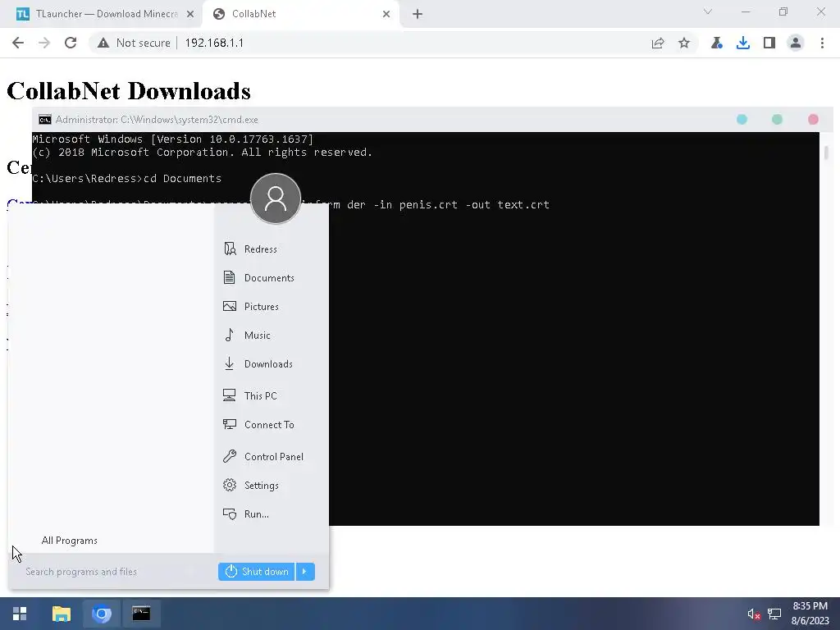Click cmd window green circle button

(778, 120)
